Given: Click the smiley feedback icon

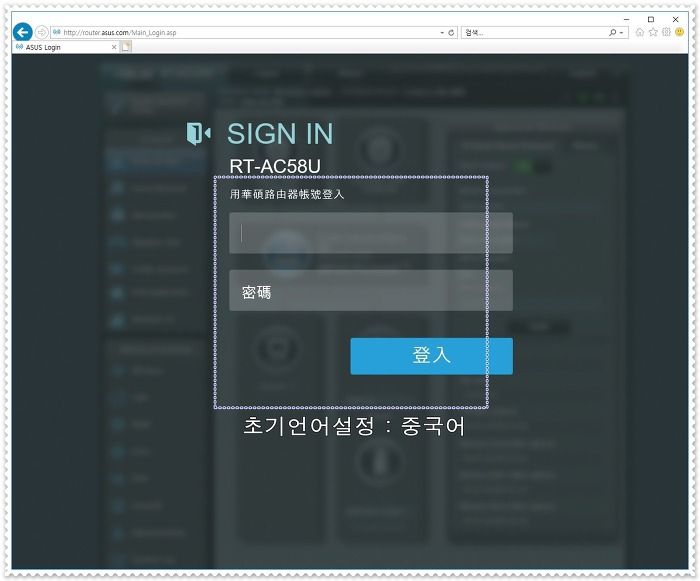Looking at the screenshot, I should pyautogui.click(x=679, y=32).
